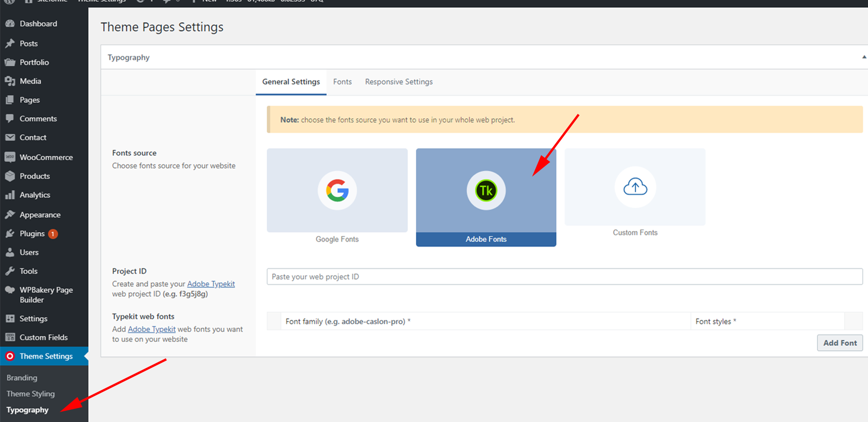Open the Fonts tab
This screenshot has width=868, height=422.
tap(342, 82)
